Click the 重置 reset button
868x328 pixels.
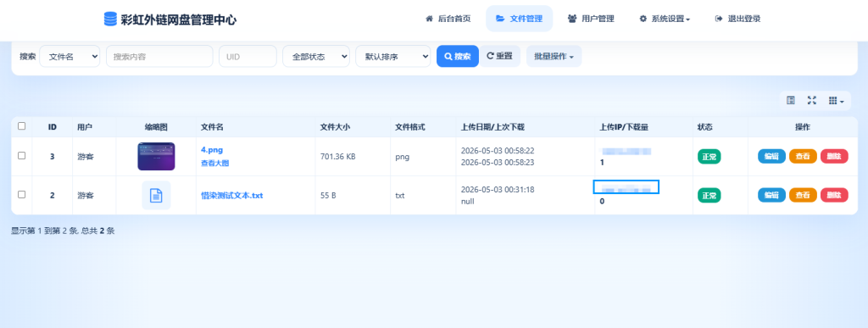tap(499, 57)
